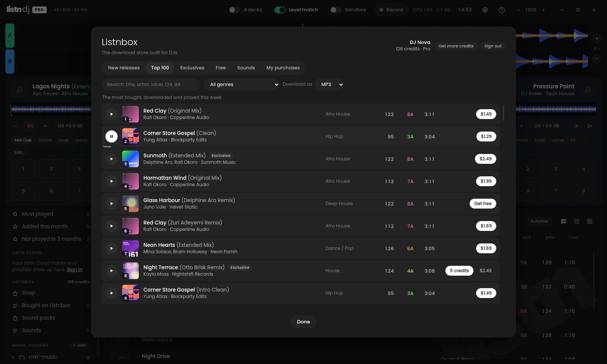Select deck B button
This screenshot has width=607, height=364.
click(10, 61)
